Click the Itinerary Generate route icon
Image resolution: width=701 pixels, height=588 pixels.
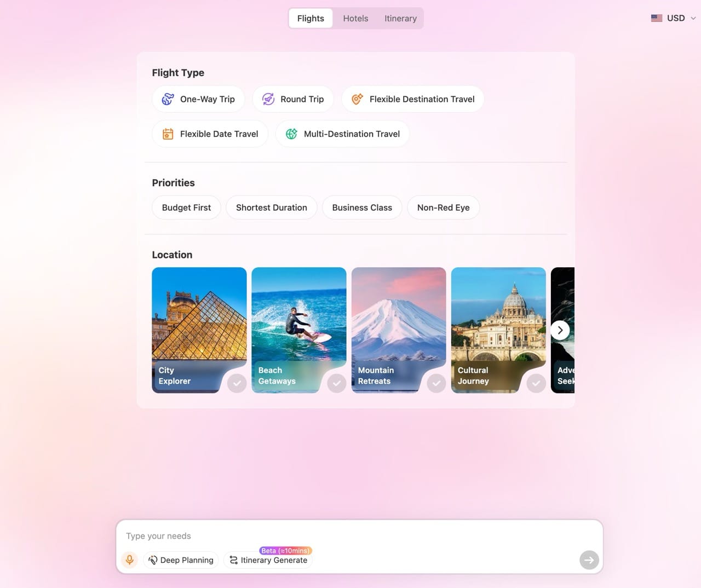234,560
